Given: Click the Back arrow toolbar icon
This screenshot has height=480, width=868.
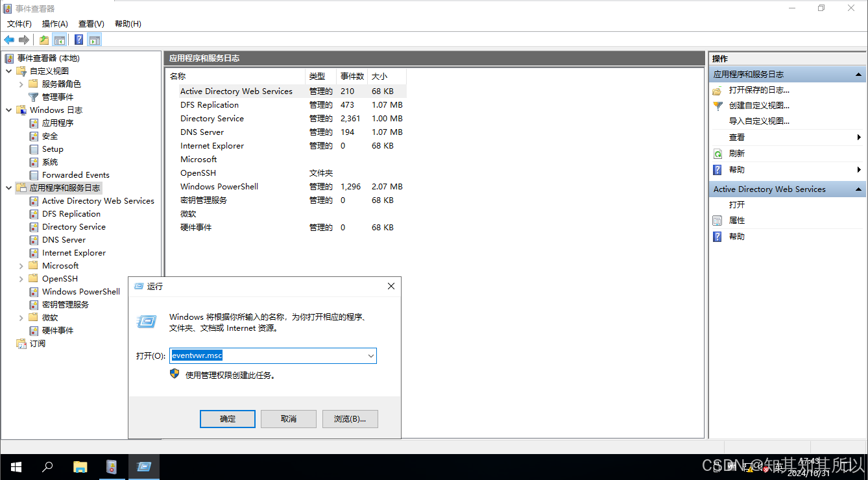Looking at the screenshot, I should pos(9,40).
